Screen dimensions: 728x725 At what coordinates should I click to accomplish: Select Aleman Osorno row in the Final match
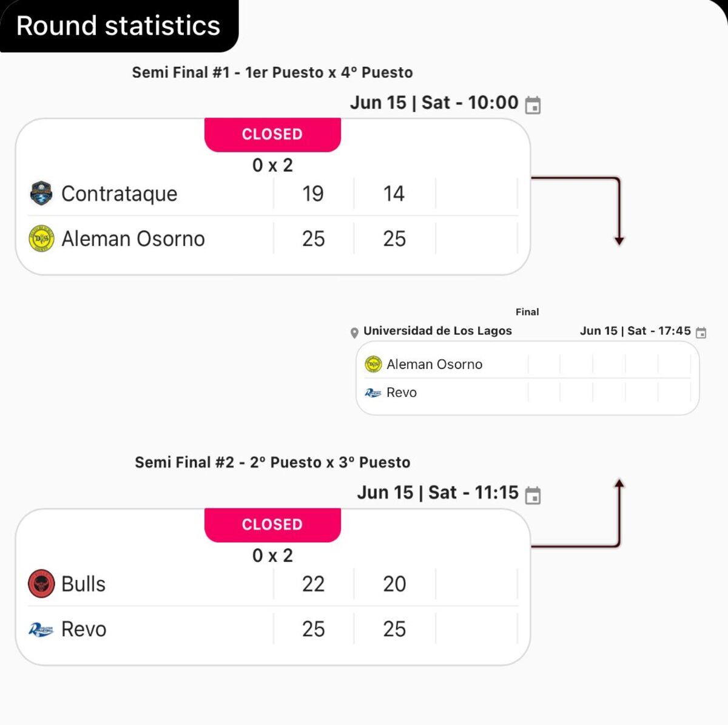(x=527, y=364)
